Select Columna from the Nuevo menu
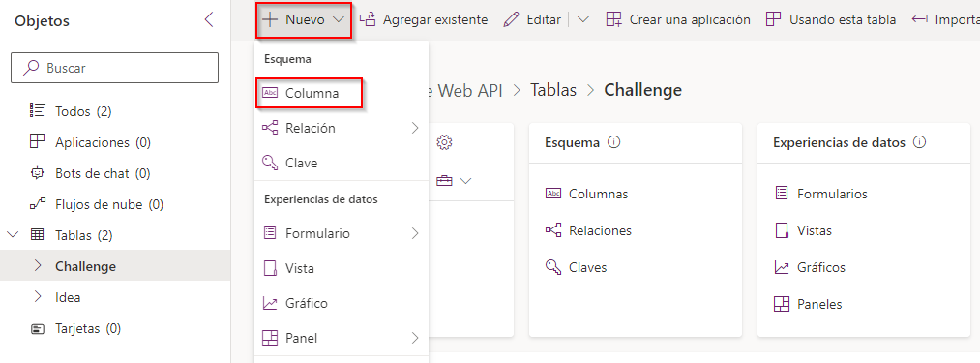 tap(309, 93)
